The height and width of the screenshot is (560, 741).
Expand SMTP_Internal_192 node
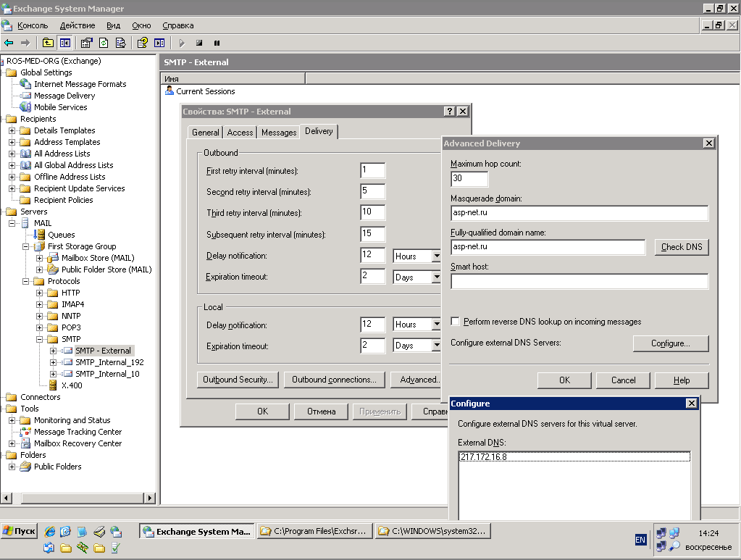[x=54, y=362]
